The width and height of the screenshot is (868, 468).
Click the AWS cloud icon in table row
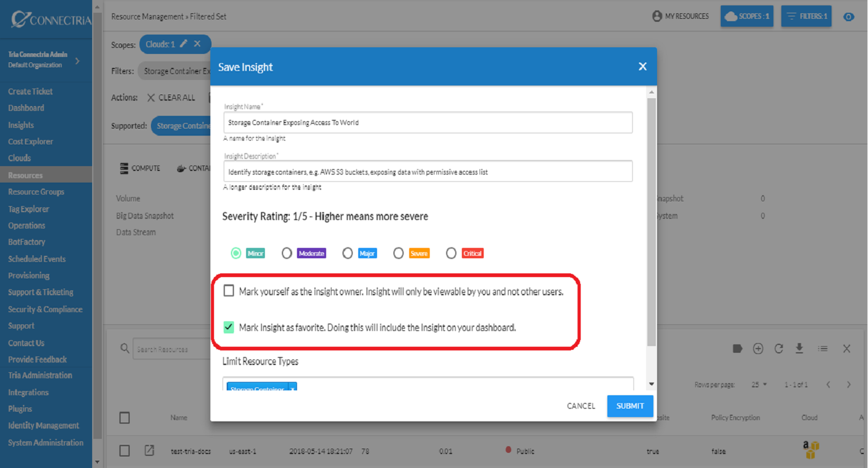(811, 450)
